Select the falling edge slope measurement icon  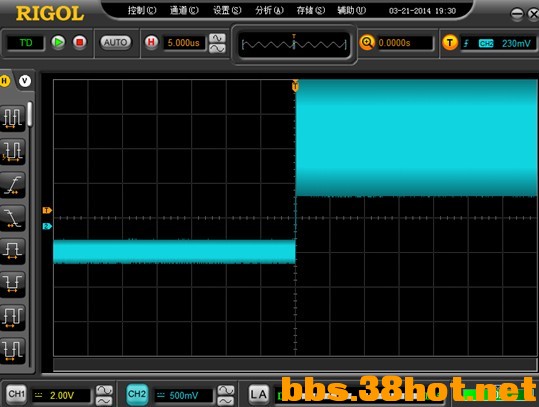point(13,218)
